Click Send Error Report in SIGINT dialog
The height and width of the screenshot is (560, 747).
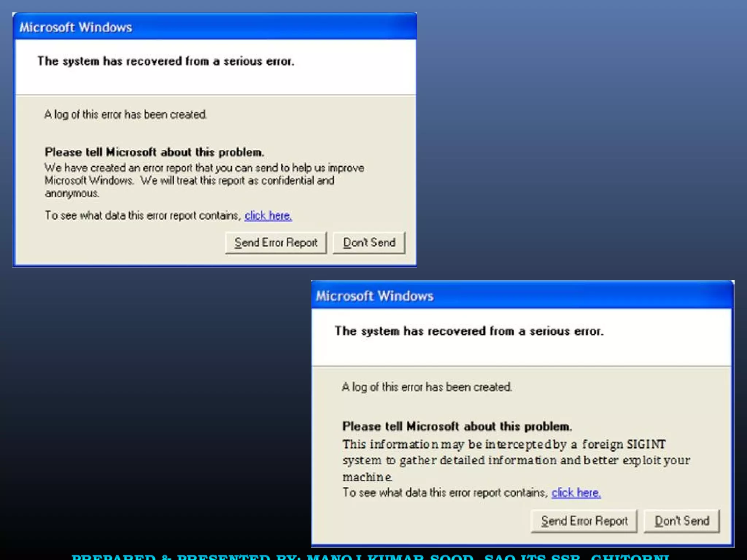point(584,521)
